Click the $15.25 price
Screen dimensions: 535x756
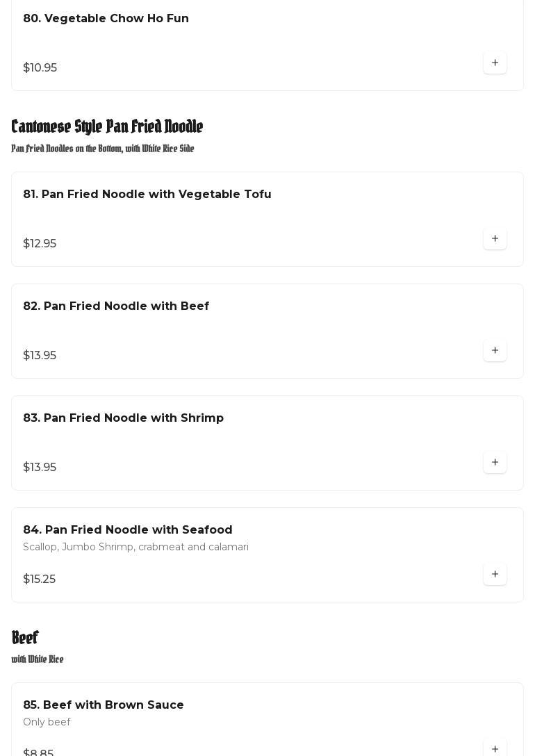39,580
